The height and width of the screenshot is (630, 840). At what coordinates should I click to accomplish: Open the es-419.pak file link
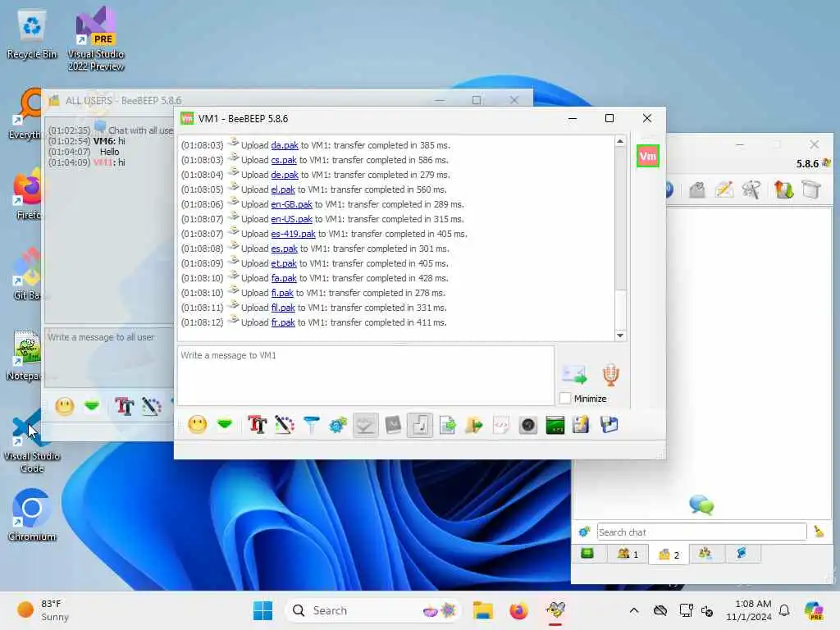(293, 234)
